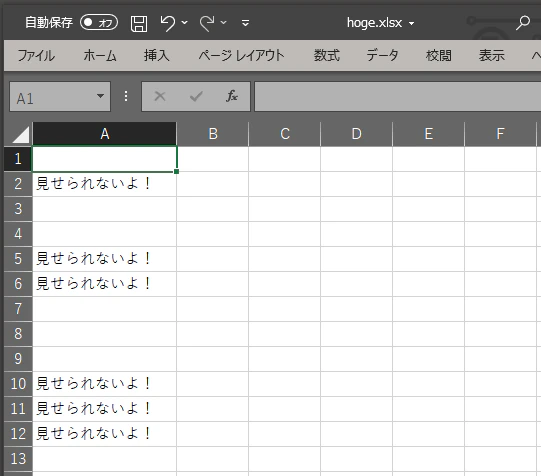Select row 10 header

(x=18, y=384)
